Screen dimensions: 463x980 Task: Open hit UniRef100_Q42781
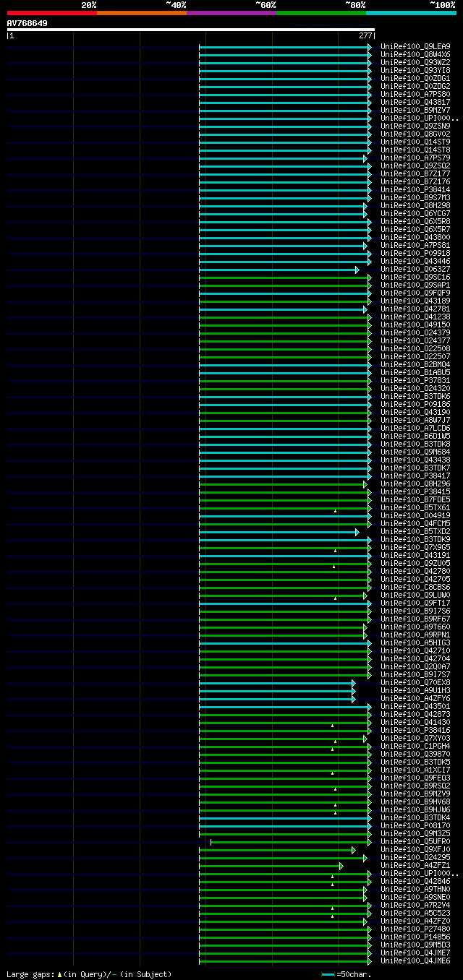(415, 309)
